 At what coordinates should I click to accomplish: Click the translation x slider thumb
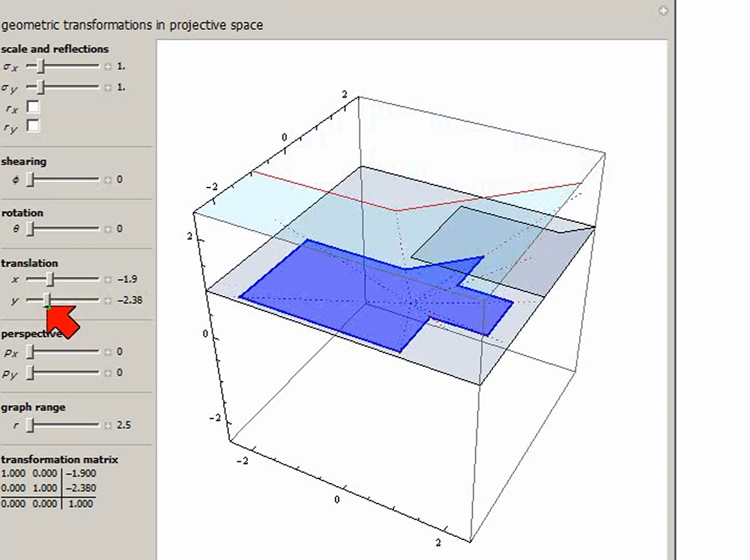coord(50,279)
